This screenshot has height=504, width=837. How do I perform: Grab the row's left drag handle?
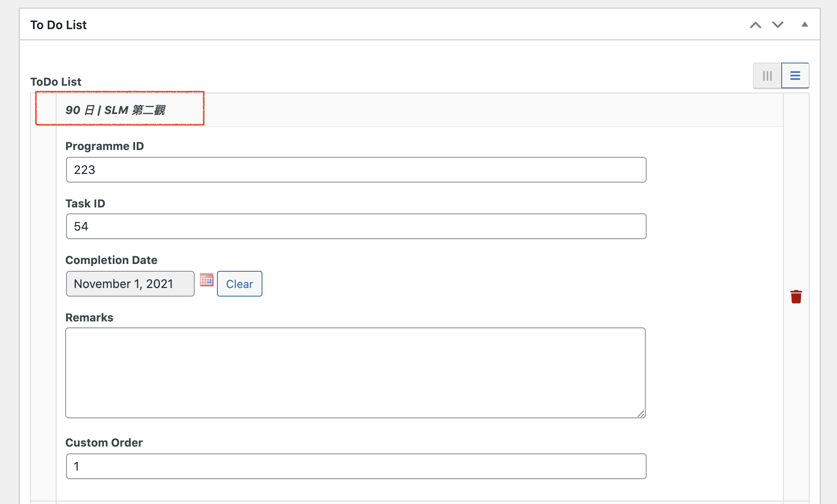pyautogui.click(x=43, y=297)
